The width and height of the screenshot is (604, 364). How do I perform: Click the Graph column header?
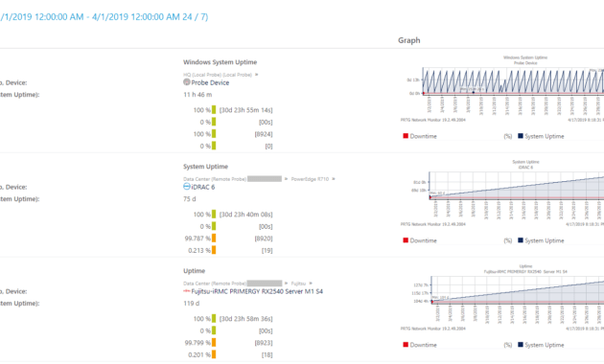(409, 40)
